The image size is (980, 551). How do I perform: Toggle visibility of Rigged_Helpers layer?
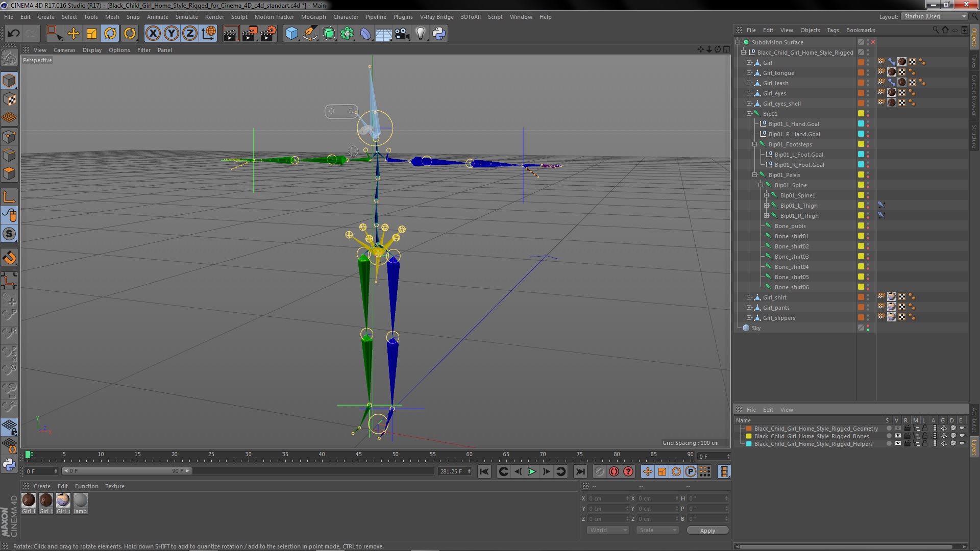[x=898, y=444]
